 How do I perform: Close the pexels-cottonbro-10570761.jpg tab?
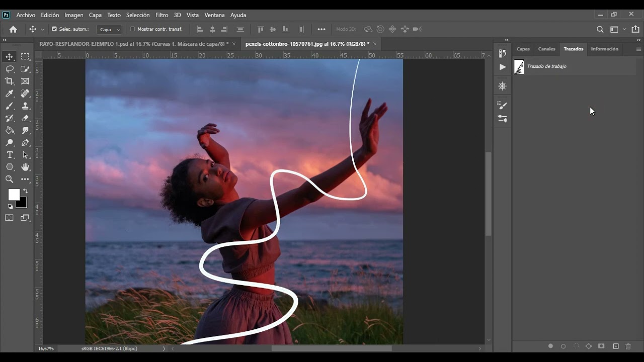pos(374,44)
